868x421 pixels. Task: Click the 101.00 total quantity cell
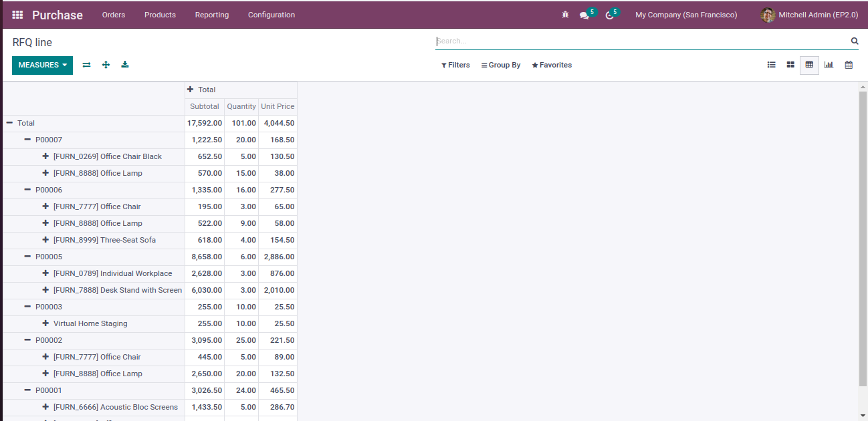pyautogui.click(x=241, y=123)
